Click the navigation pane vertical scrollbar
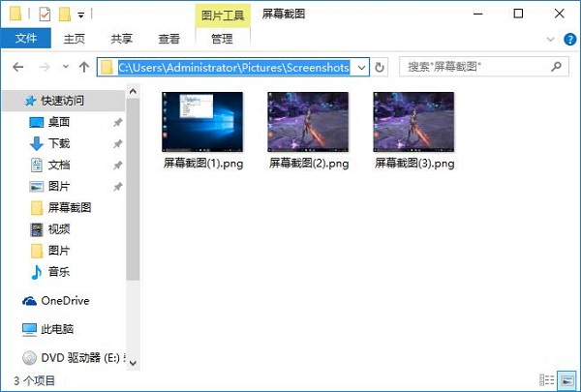 [x=134, y=194]
